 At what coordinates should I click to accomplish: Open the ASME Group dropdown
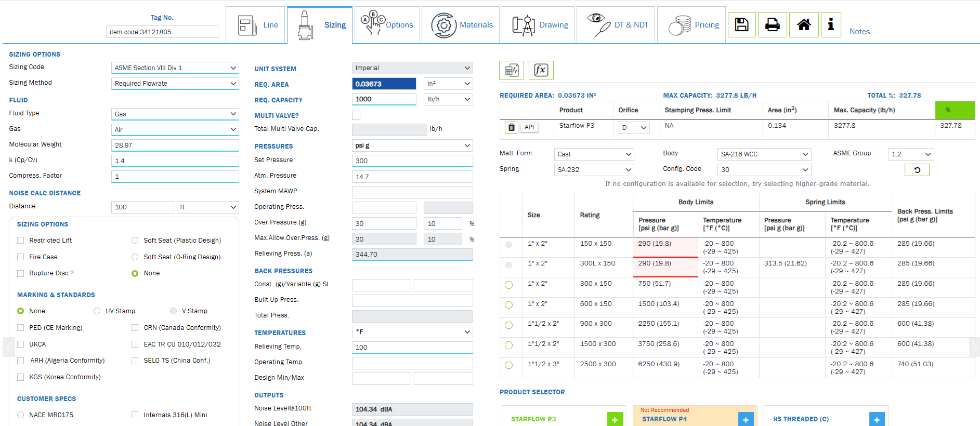911,154
